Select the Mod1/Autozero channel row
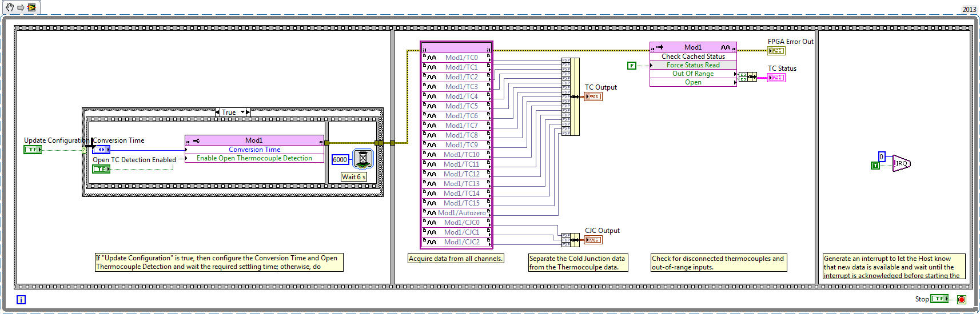 pyautogui.click(x=456, y=212)
